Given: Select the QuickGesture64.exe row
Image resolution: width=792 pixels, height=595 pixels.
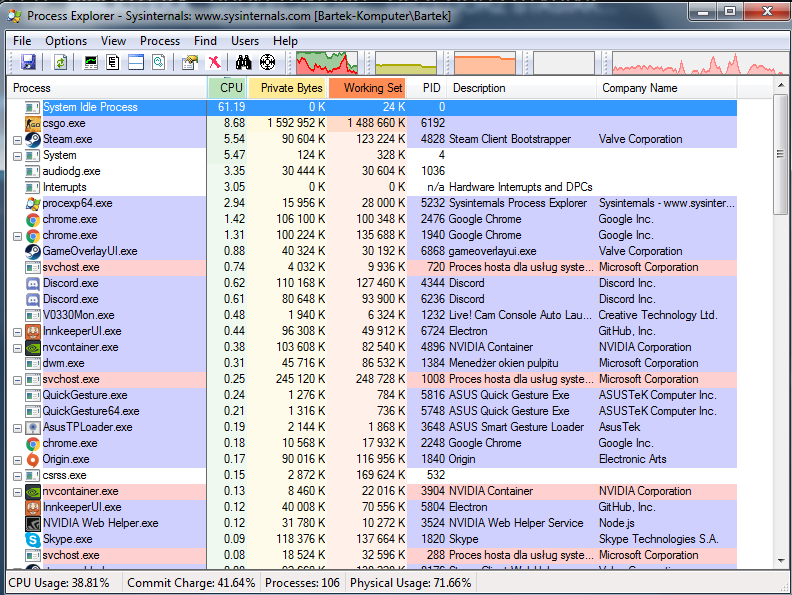Looking at the screenshot, I should click(372, 411).
